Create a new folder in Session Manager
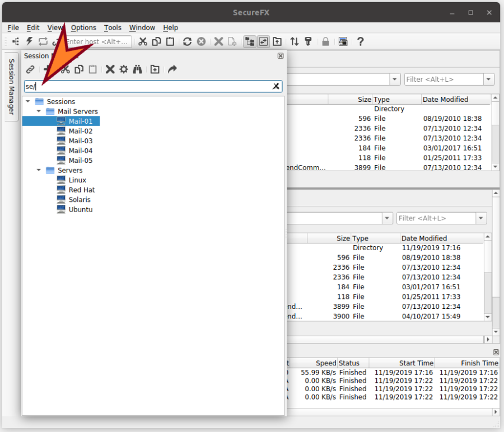Image resolution: width=504 pixels, height=432 pixels. coord(155,69)
